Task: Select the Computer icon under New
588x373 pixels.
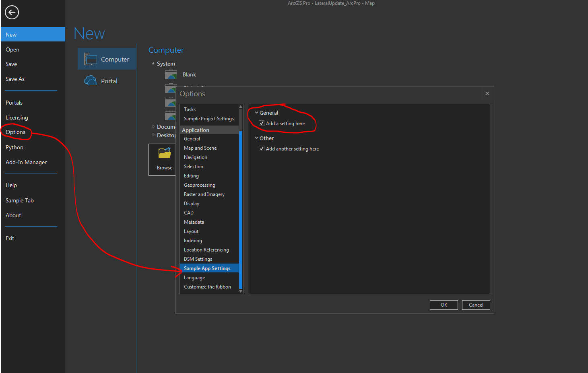Action: click(x=91, y=59)
